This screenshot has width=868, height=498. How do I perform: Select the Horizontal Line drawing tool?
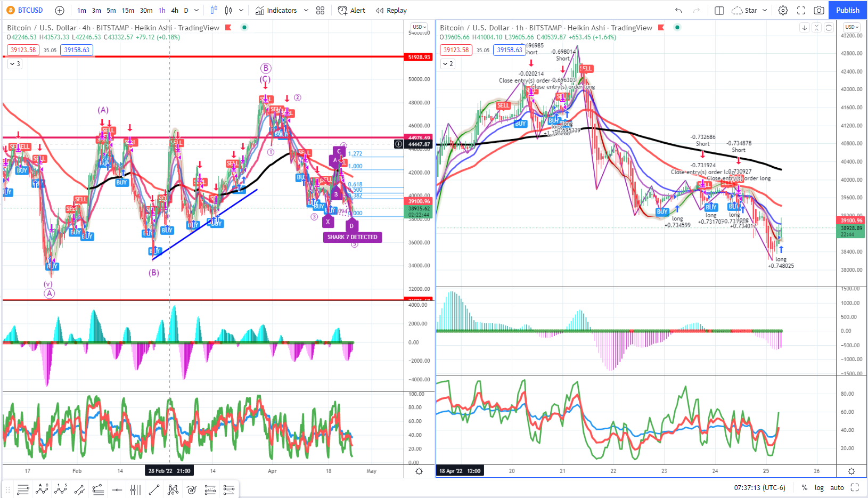point(117,489)
